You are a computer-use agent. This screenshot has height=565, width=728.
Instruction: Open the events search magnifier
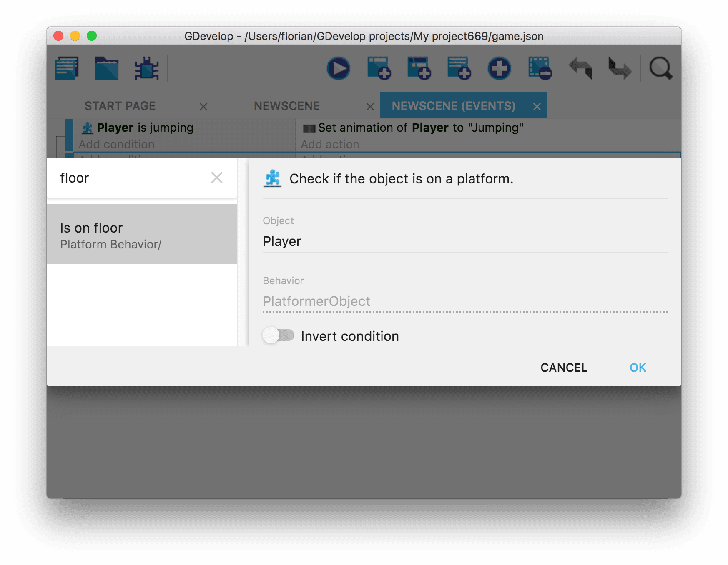[x=660, y=68]
